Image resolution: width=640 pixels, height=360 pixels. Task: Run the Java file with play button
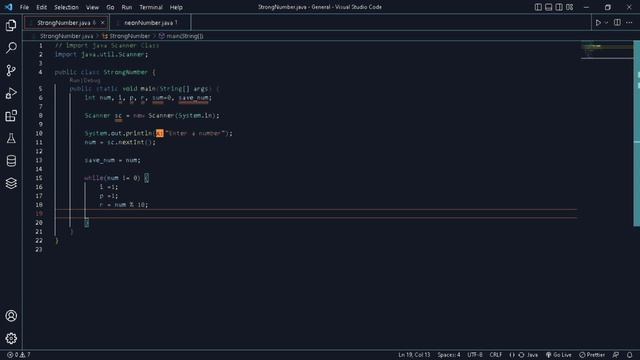click(598, 23)
